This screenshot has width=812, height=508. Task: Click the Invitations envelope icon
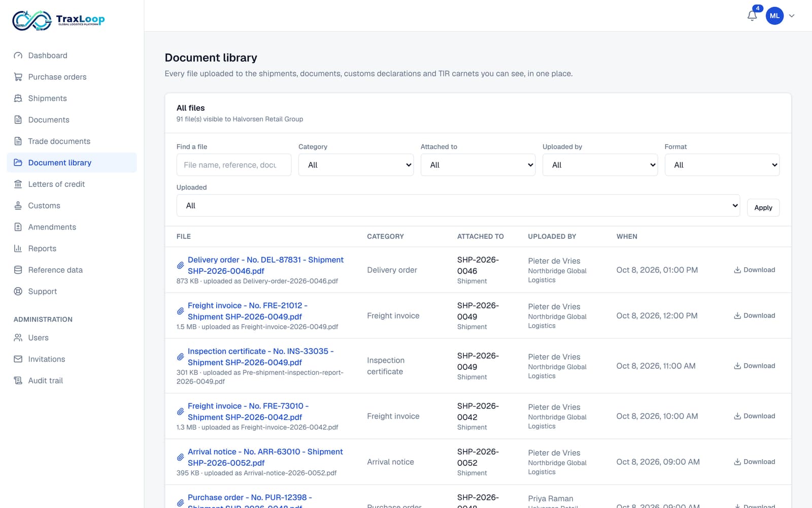pos(18,359)
